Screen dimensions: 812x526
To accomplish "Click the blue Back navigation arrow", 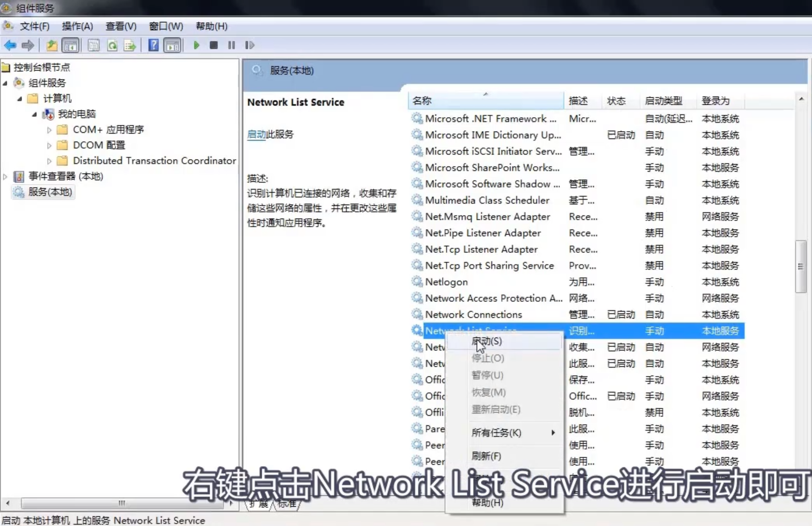I will coord(10,45).
